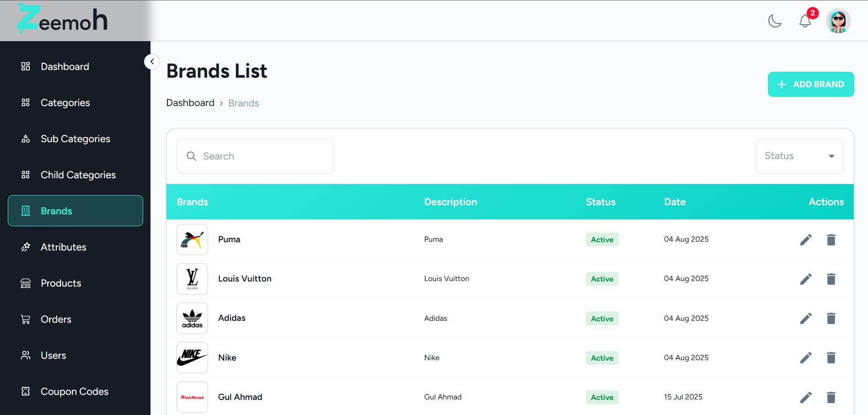Screen dimensions: 868x415
Task: Click the Puma logo thumbnail
Action: pos(192,239)
